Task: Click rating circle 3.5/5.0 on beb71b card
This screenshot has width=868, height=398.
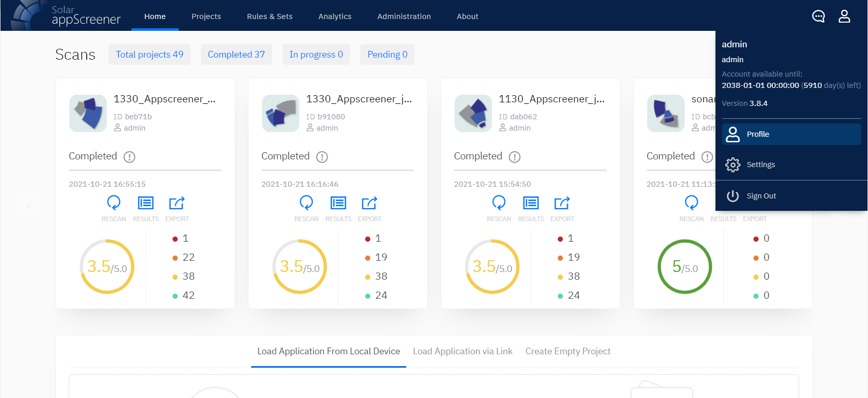Action: (x=107, y=266)
